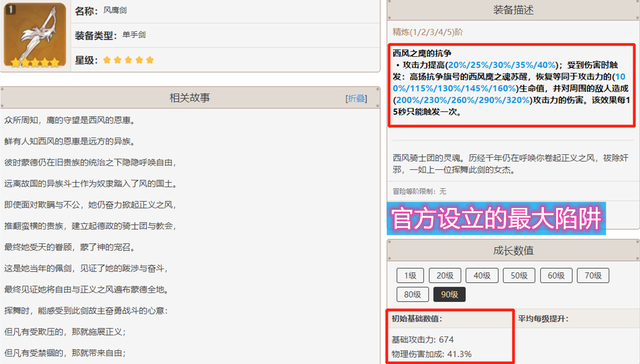Select the 40级 level button
The image size is (640, 364).
coord(482,275)
